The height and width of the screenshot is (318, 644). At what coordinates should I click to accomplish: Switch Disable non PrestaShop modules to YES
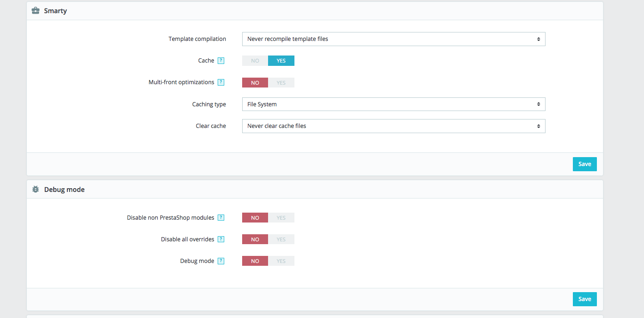(x=281, y=218)
